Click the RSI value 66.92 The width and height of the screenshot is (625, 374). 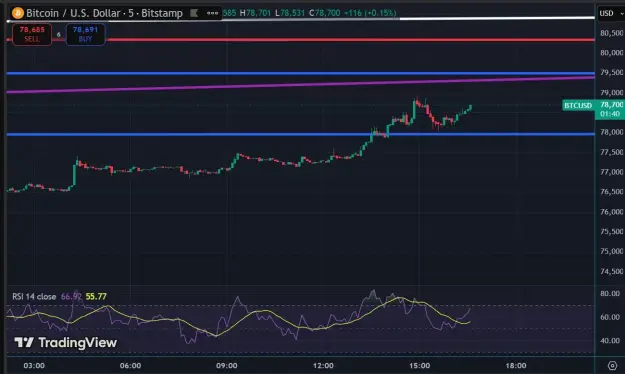coord(71,296)
